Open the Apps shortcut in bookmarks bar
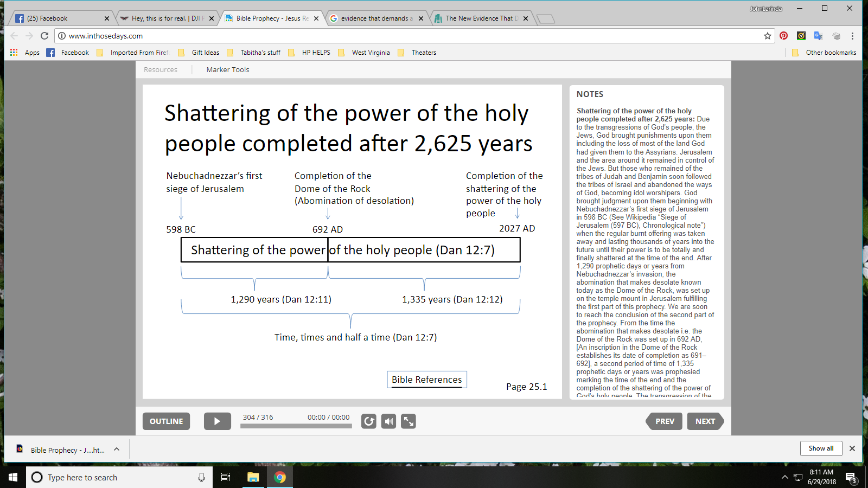868x488 pixels. pyautogui.click(x=25, y=53)
